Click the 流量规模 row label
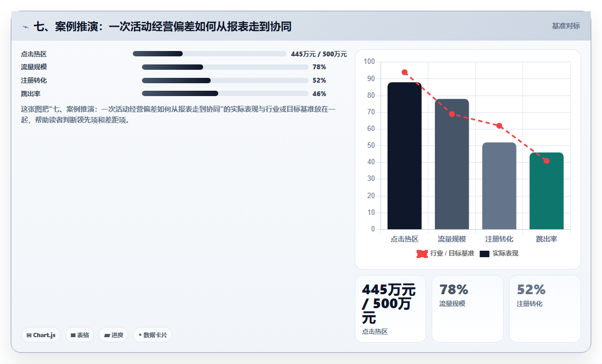 [34, 67]
